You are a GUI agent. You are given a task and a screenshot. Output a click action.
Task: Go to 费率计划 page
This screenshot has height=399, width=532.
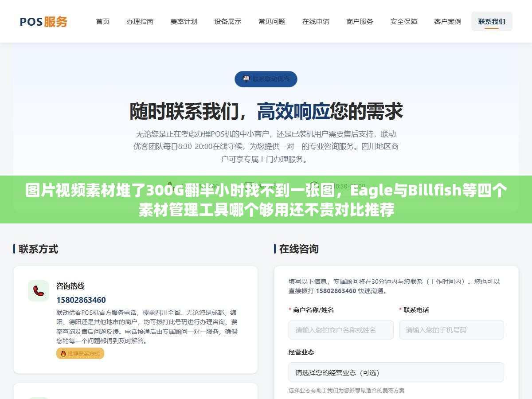(184, 21)
